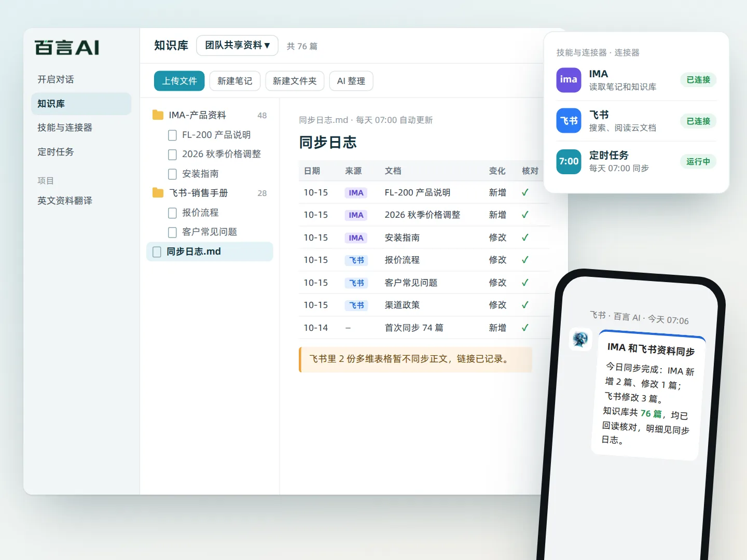Open 定时任务 in the sidebar
Image resolution: width=747 pixels, height=560 pixels.
point(81,152)
